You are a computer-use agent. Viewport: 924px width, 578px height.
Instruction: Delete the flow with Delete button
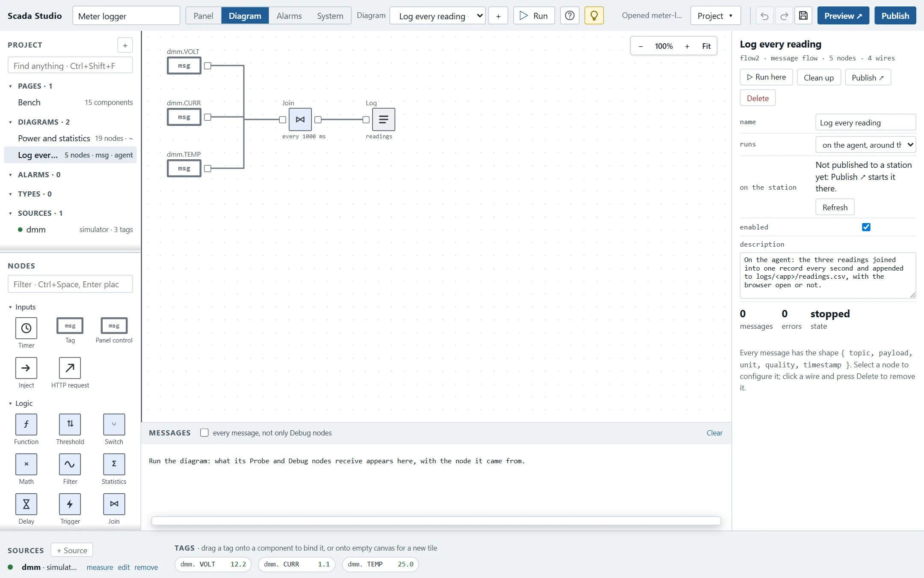758,98
